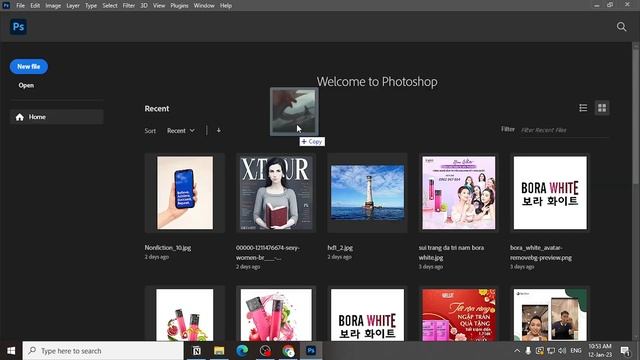
Task: Click the Photoshop title bar icon
Action: [6, 5]
